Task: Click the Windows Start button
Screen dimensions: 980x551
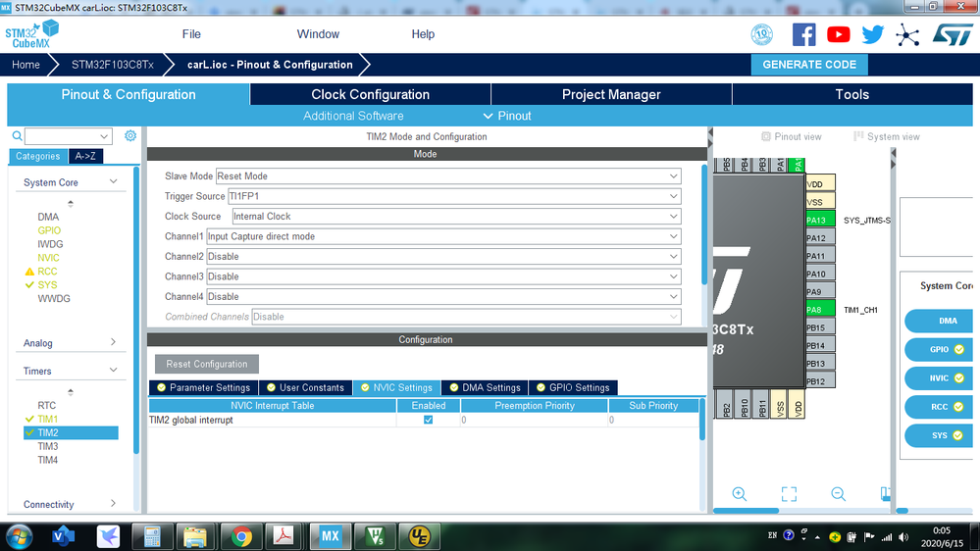Action: tap(19, 536)
